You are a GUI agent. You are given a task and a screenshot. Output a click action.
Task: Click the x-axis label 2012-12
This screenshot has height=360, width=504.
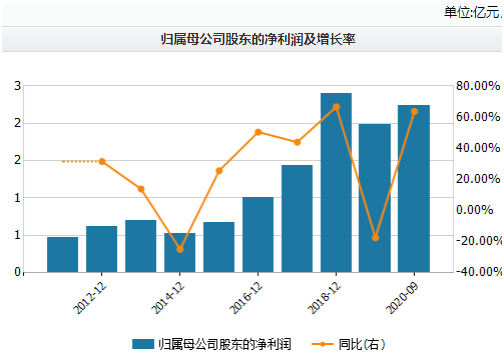(90, 298)
